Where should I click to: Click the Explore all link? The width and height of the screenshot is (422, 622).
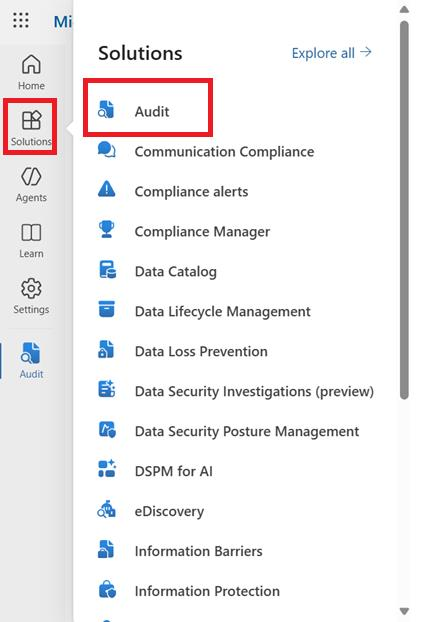click(x=332, y=53)
